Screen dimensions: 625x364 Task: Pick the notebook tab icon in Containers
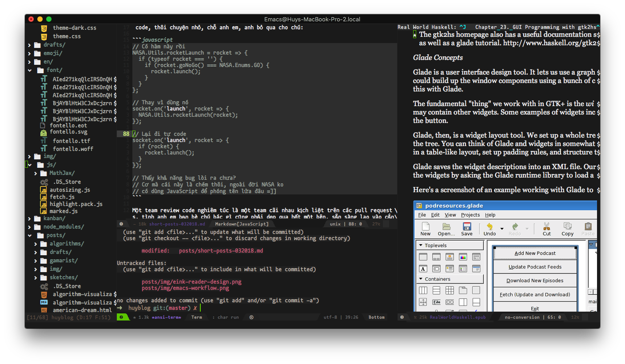coord(463,290)
